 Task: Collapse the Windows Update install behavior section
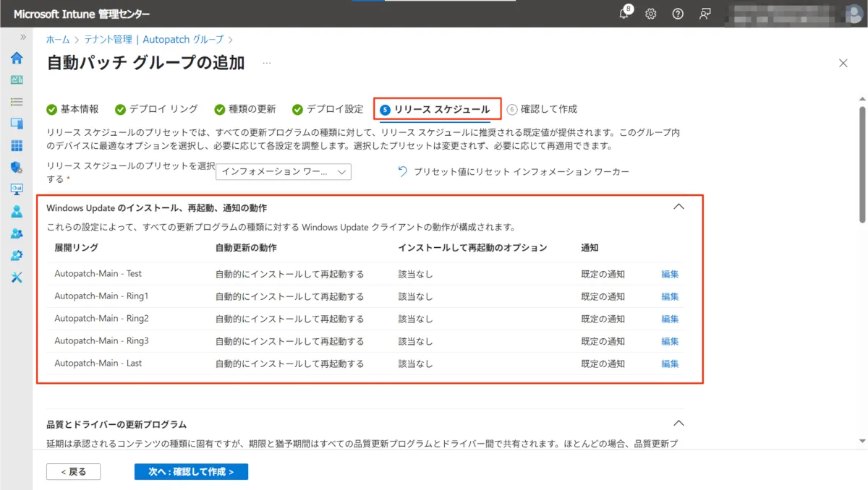click(678, 207)
